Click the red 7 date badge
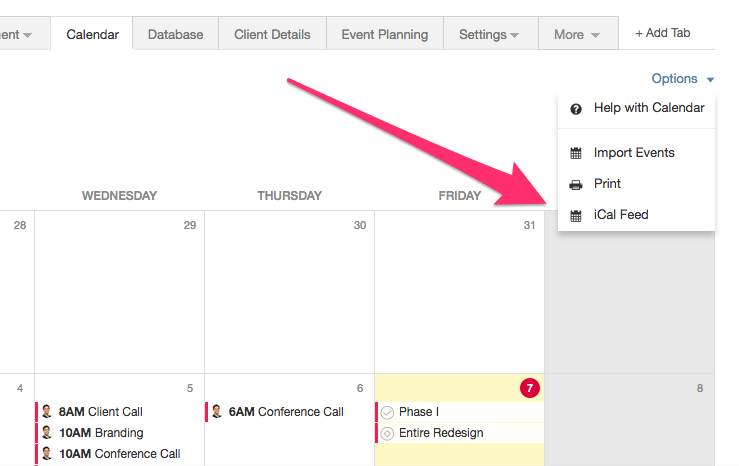739x466 pixels. (x=530, y=388)
